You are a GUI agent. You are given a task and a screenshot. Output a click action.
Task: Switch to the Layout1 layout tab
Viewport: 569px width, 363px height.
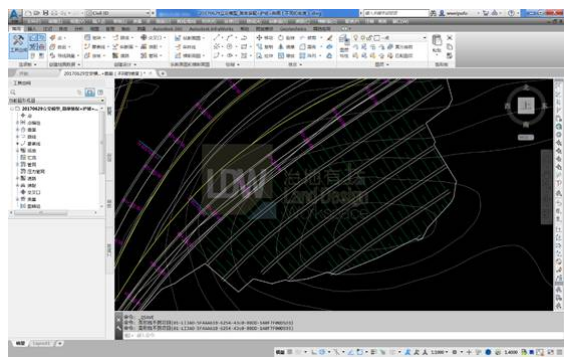41,343
